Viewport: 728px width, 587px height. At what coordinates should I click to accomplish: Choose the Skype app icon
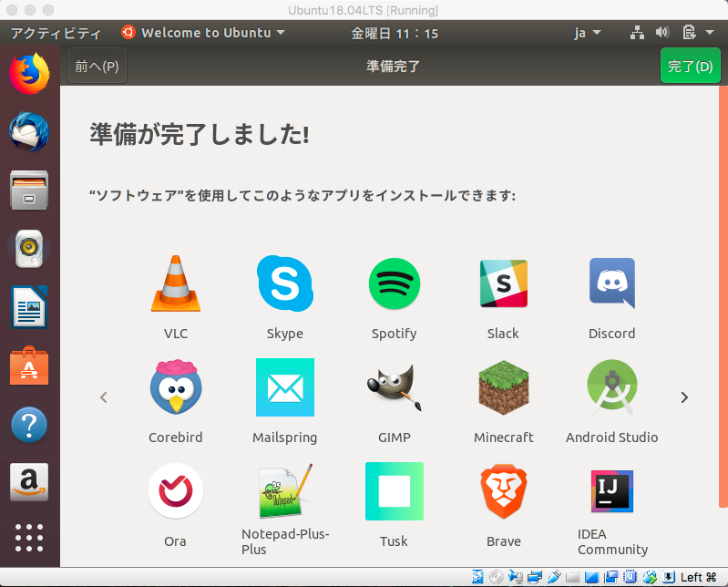(285, 283)
